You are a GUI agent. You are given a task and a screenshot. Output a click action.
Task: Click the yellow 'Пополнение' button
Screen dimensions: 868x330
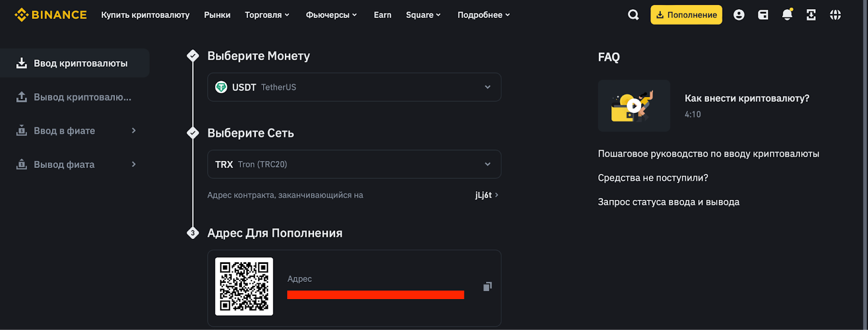pyautogui.click(x=685, y=15)
